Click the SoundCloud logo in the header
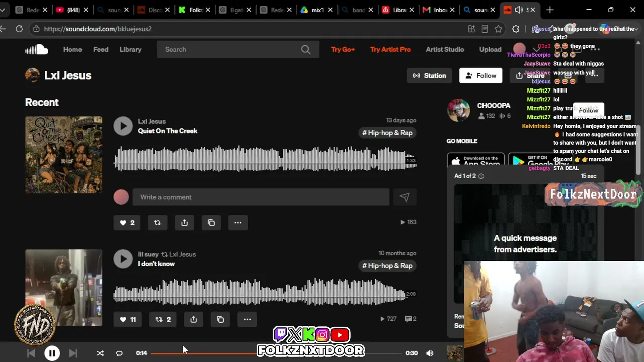The image size is (644, 362). coord(36,49)
